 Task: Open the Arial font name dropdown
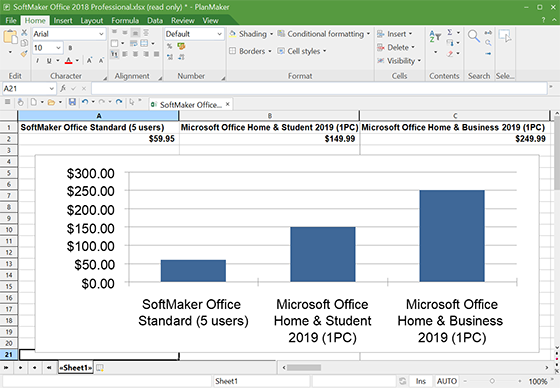[69, 34]
